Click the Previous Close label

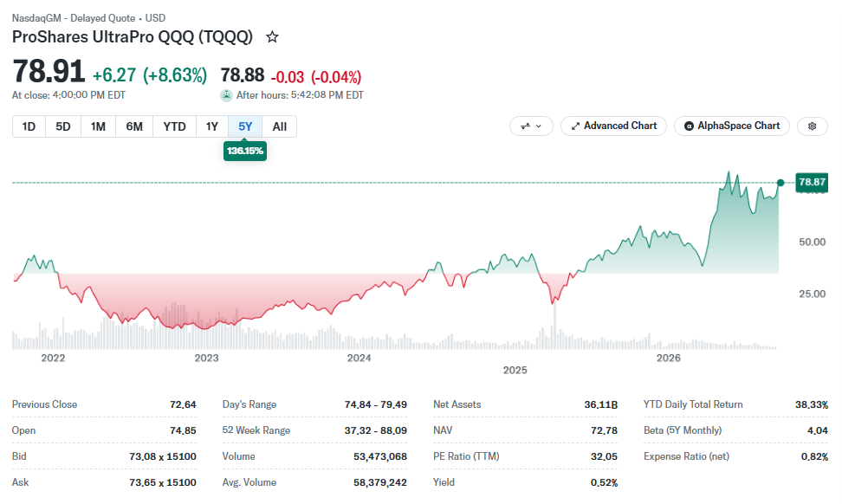coord(44,404)
